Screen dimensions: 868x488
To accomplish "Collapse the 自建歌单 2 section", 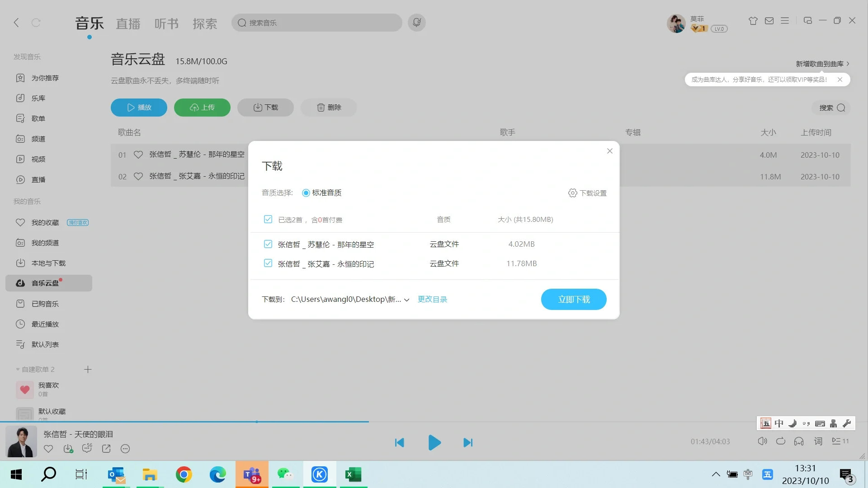I will point(17,369).
